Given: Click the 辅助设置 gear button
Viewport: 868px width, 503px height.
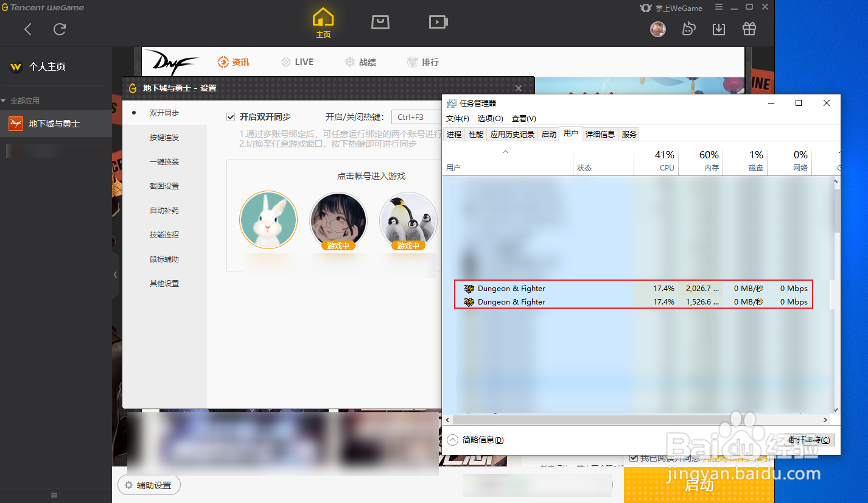Looking at the screenshot, I should pyautogui.click(x=149, y=485).
